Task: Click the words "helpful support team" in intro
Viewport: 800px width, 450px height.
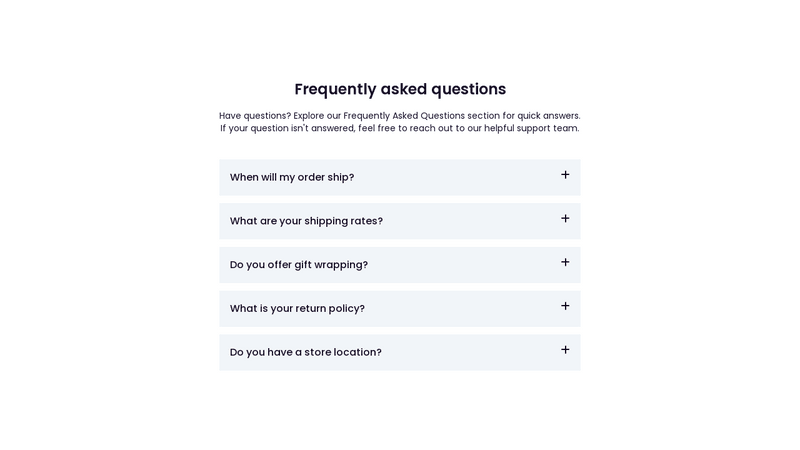Action: click(x=530, y=128)
